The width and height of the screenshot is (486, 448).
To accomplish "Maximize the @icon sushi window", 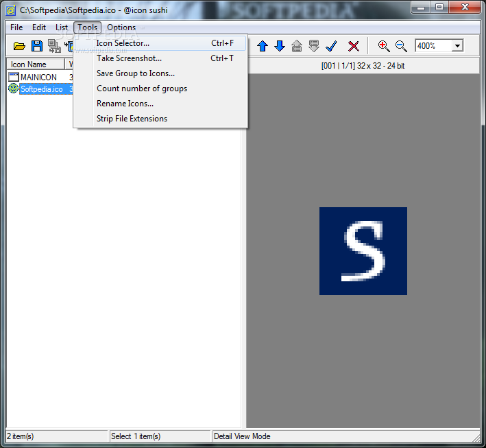I will 439,8.
